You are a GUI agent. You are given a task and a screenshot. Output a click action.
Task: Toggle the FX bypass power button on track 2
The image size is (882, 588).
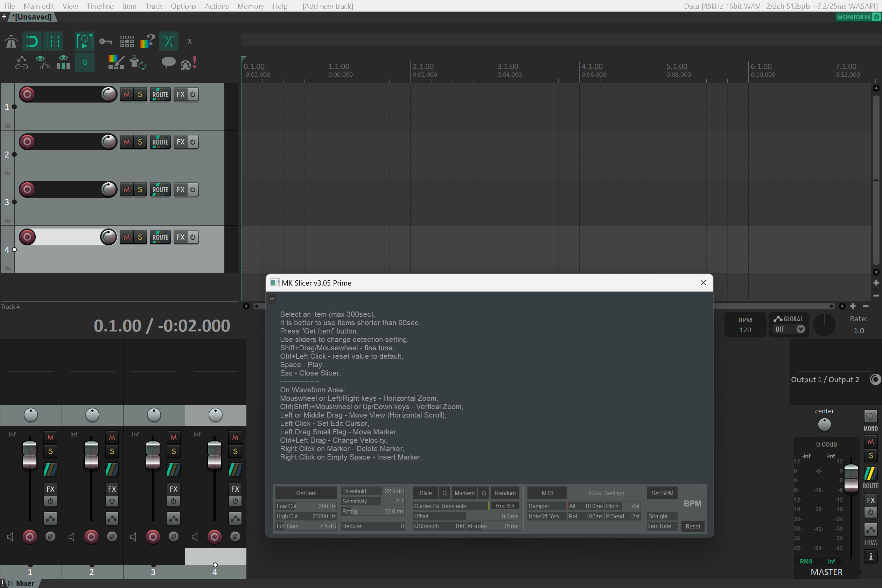193,142
